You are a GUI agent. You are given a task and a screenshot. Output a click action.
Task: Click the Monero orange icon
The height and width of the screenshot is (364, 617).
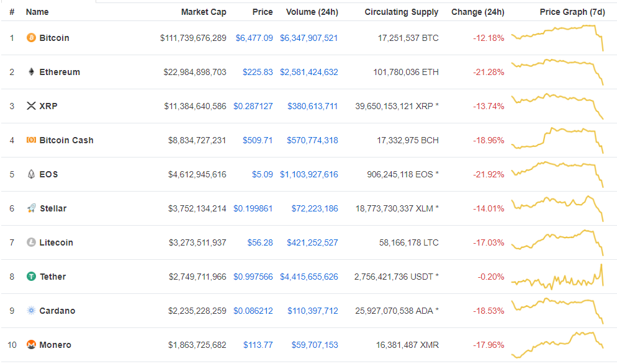(x=31, y=344)
